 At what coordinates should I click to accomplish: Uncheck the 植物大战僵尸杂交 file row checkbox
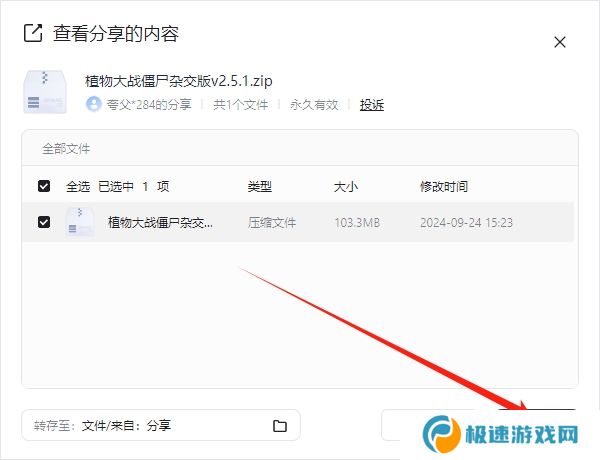[44, 222]
